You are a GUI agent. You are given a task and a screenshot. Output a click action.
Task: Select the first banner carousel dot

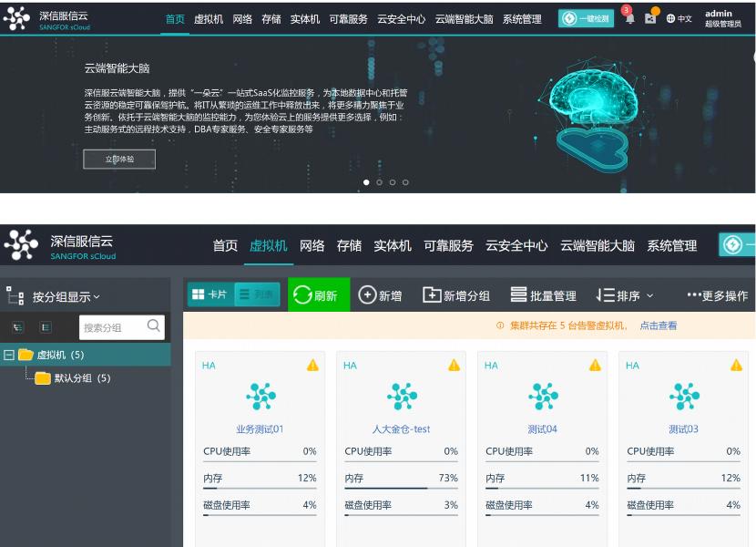point(366,182)
